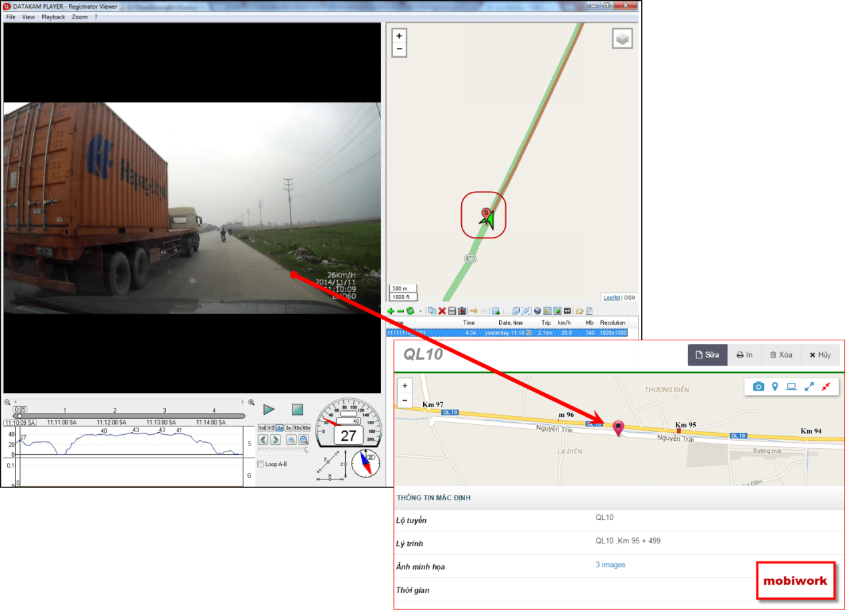Add a file with the green plus icon
This screenshot has height=616, width=853.
(391, 311)
